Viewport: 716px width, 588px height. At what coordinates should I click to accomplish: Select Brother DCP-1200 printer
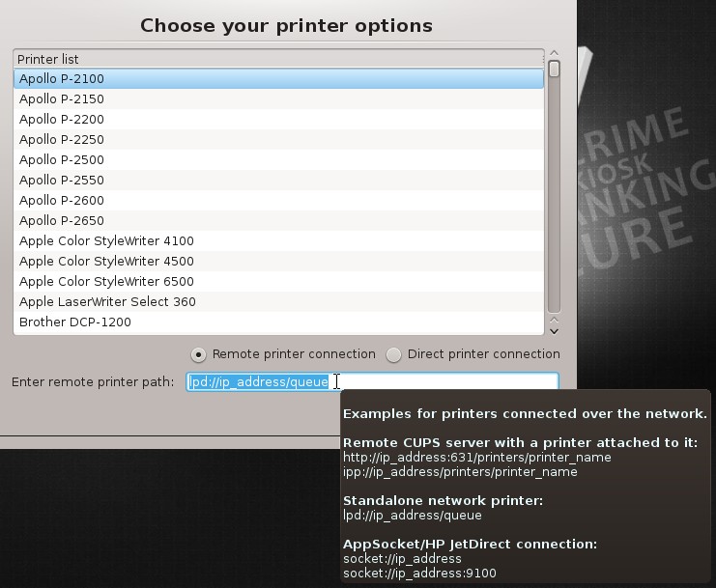(x=278, y=322)
